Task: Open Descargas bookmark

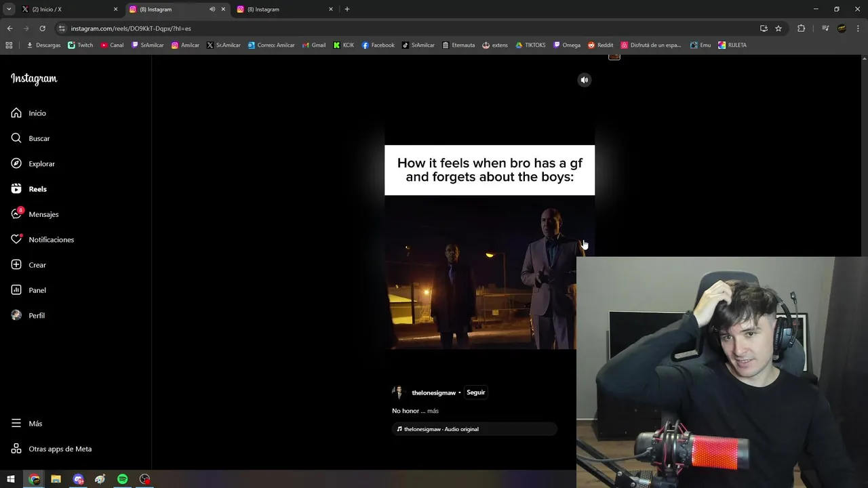Action: tap(43, 45)
